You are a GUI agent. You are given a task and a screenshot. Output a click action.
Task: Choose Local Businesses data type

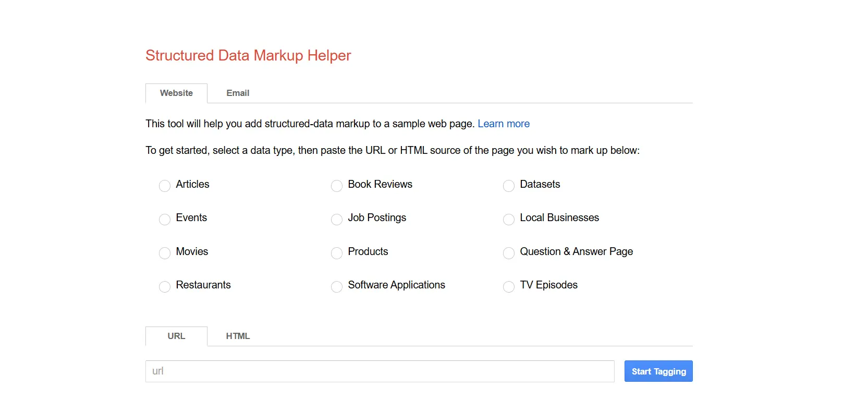[x=509, y=219]
